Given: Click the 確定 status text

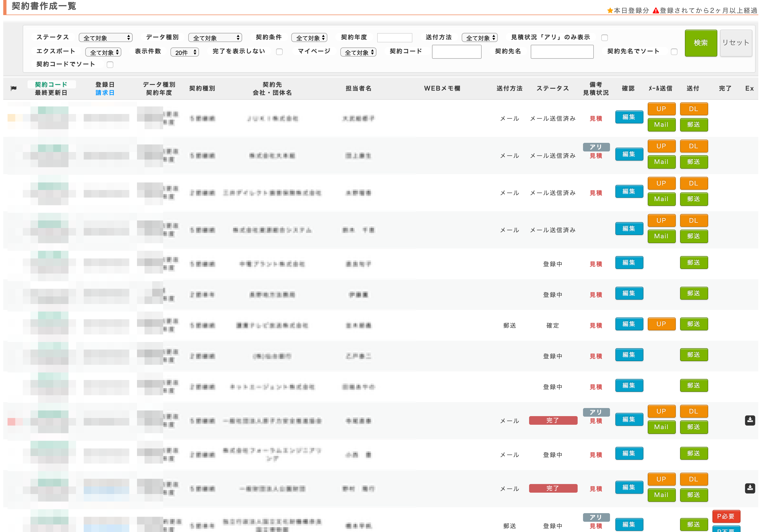Looking at the screenshot, I should pyautogui.click(x=553, y=326).
